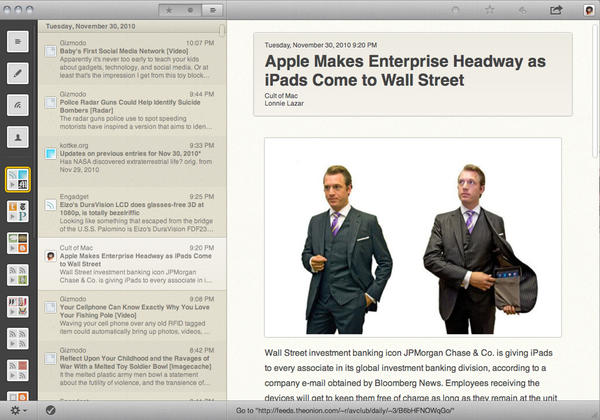Expand the highlighted yellow feed folder
Screen dimensions: 600x420
[18, 180]
